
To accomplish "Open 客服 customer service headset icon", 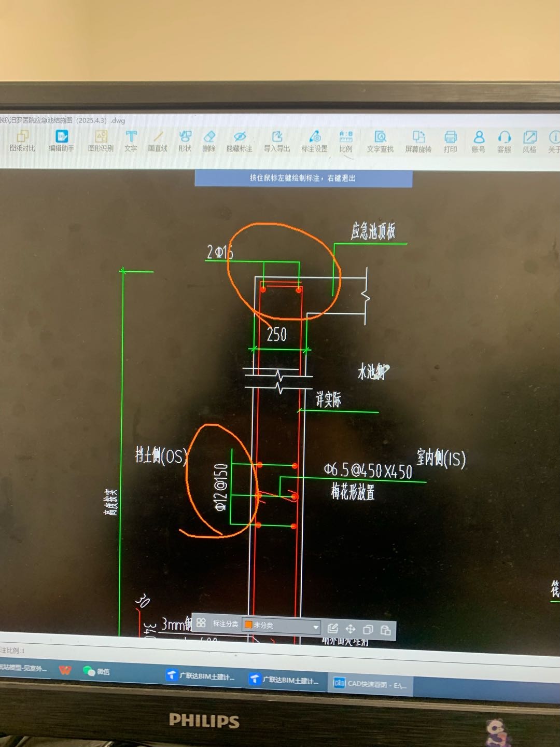I will point(504,143).
